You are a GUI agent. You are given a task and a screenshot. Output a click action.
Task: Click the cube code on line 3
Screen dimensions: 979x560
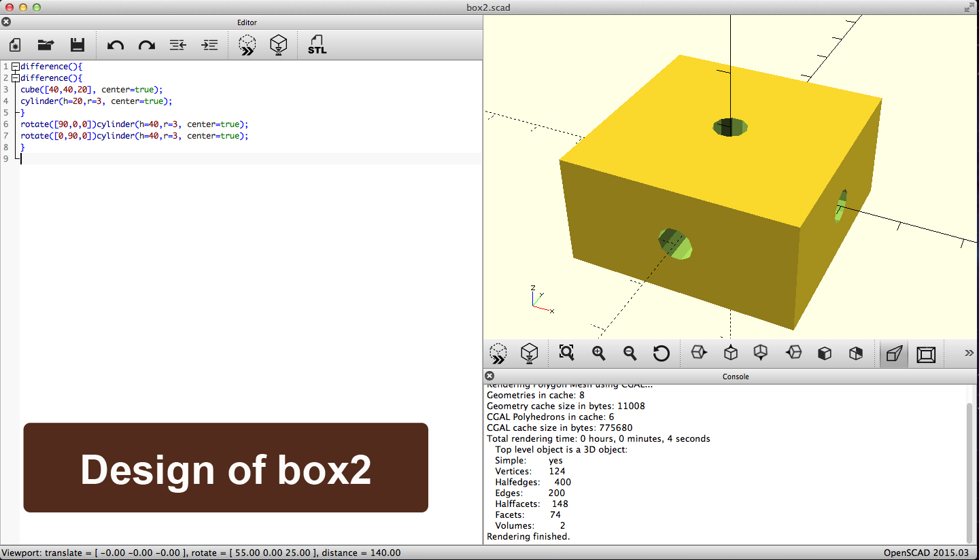pos(92,90)
